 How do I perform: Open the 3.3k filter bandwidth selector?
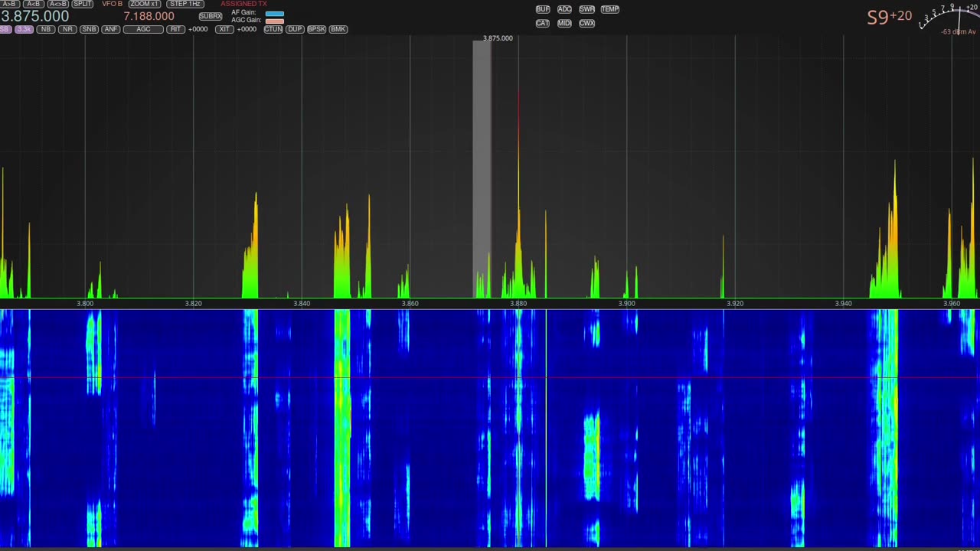pyautogui.click(x=24, y=29)
